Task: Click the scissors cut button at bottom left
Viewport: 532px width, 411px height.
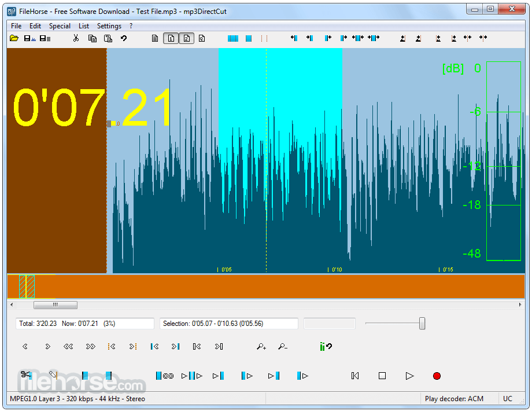Action: [26, 375]
